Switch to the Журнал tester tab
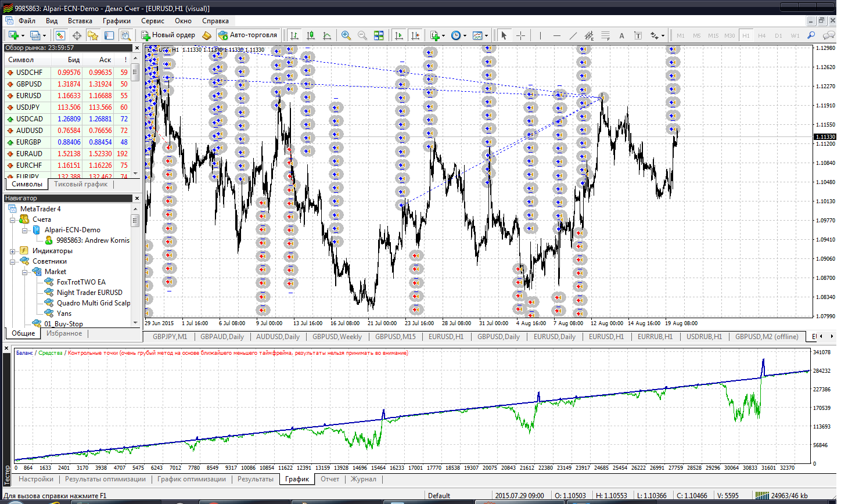Screen dimensions: 841x504 click(363, 479)
